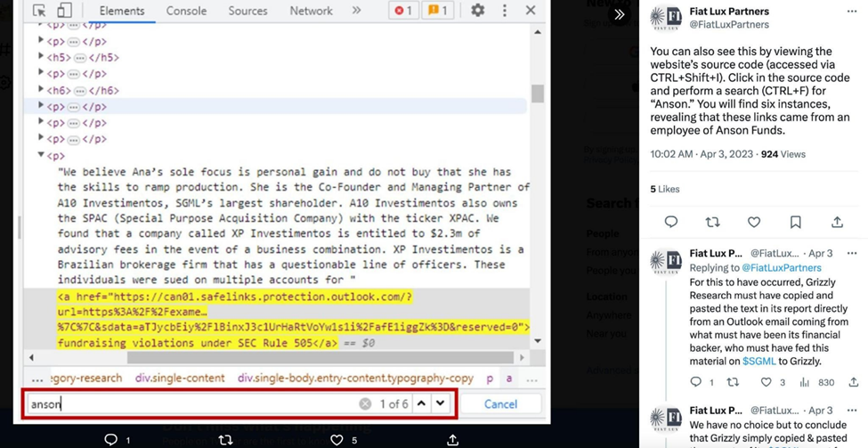This screenshot has height=448, width=868.
Task: Bookmark the FiatLuxPartners tweet
Action: [795, 222]
